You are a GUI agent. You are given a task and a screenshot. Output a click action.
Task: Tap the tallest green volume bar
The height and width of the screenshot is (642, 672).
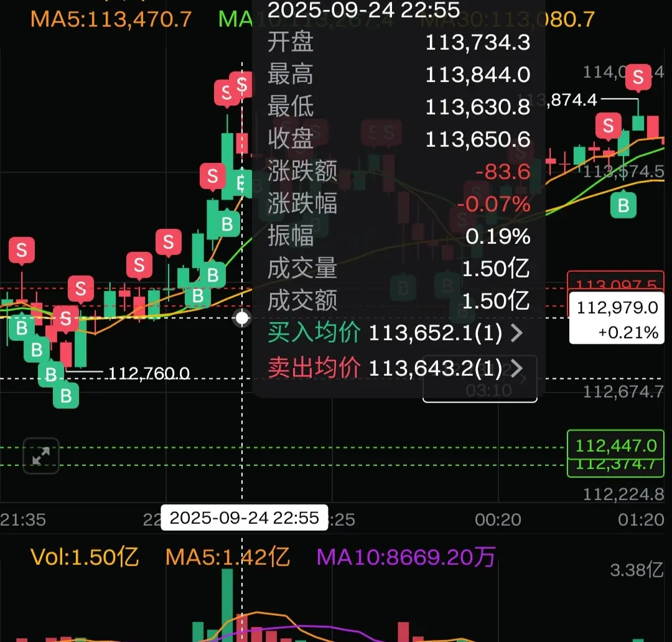pos(227,605)
